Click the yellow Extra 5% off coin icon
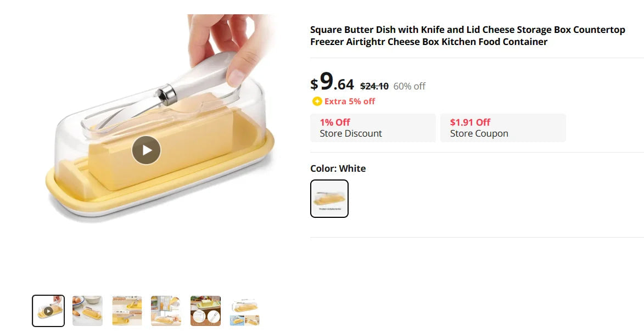 pyautogui.click(x=317, y=102)
